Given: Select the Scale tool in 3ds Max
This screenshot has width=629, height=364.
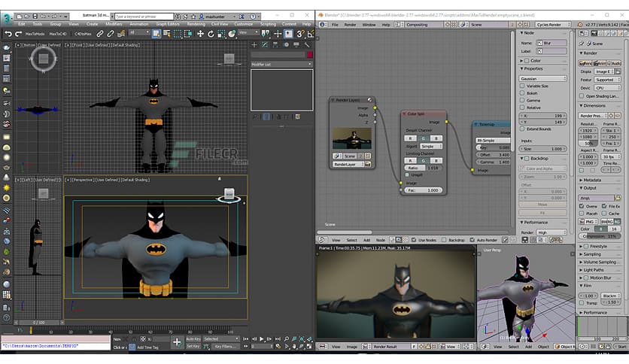Looking at the screenshot, I should click(x=221, y=34).
